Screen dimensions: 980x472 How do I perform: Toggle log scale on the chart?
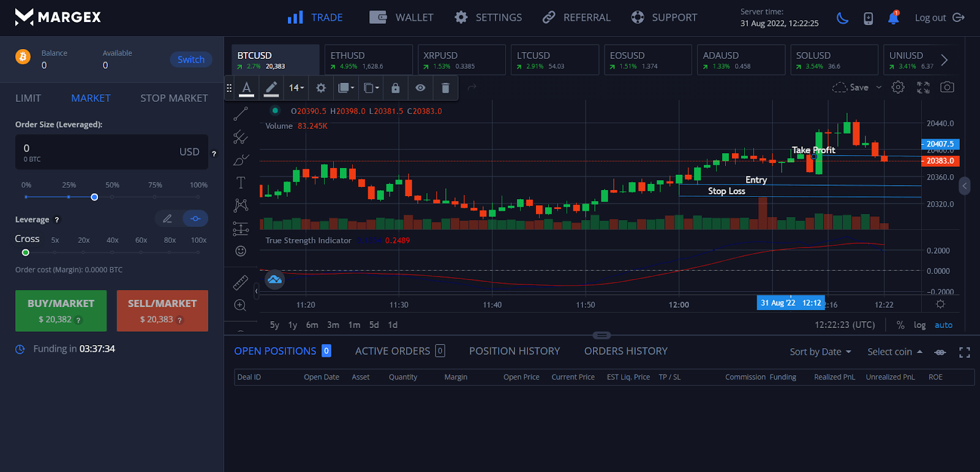(919, 325)
